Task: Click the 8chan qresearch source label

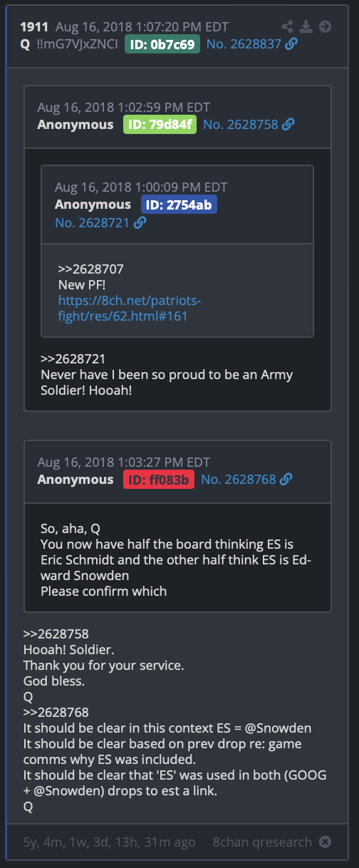Action: 262,842
